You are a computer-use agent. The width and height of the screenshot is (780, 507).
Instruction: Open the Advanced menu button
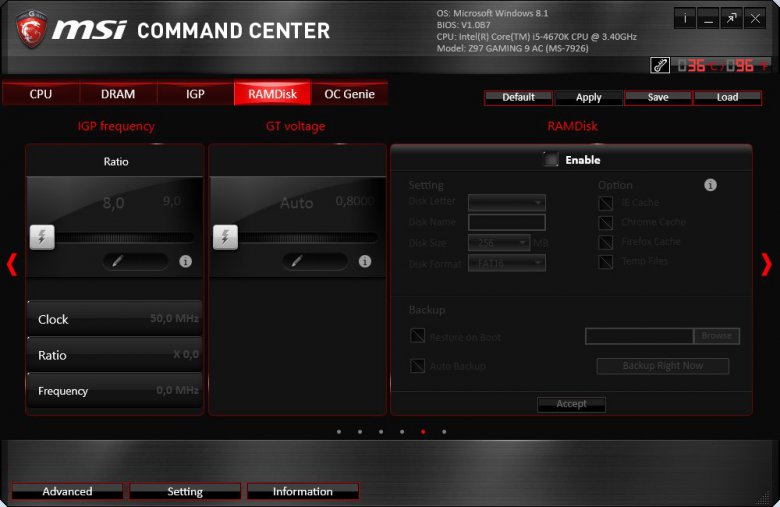[x=67, y=491]
